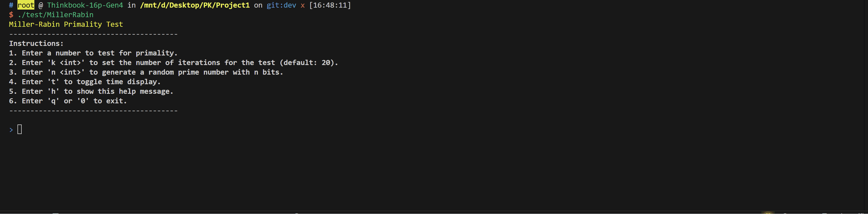Click the command './test/MillerRabin'
868x214 pixels.
tap(55, 15)
